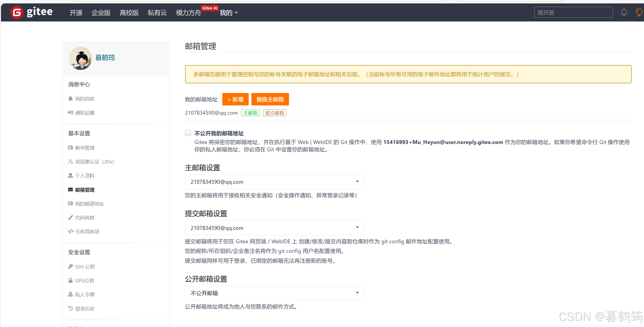Click the key icon for SSH 公钥
Screen dimensions: 644x327
pos(71,266)
